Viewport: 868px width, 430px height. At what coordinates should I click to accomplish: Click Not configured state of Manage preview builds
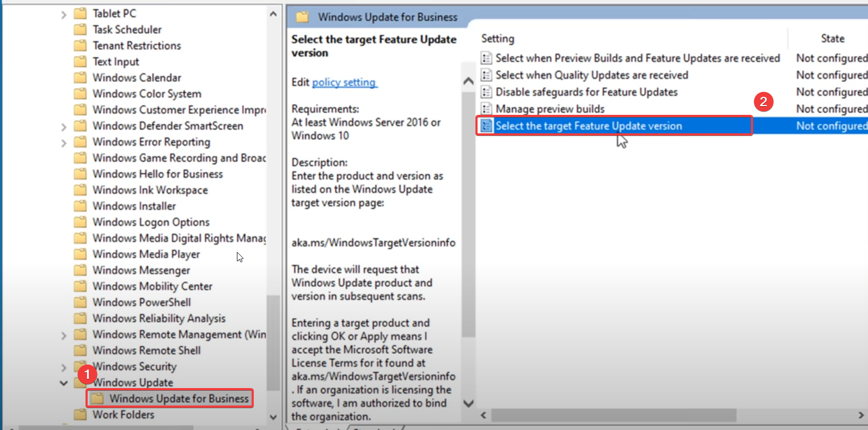coord(832,108)
